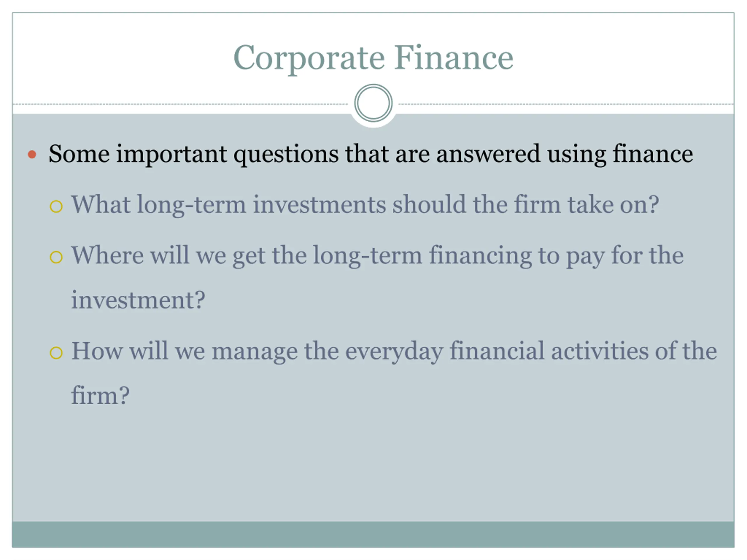
Task: Click the "Where will we get" text line
Action: pyautogui.click(x=377, y=256)
